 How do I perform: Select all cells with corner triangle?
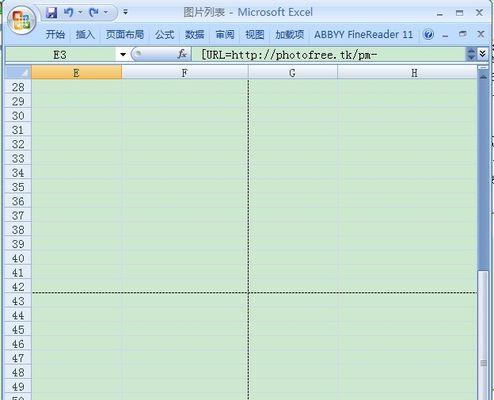click(18, 72)
